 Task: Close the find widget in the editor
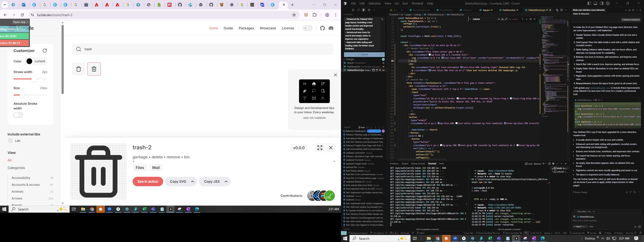(535, 19)
